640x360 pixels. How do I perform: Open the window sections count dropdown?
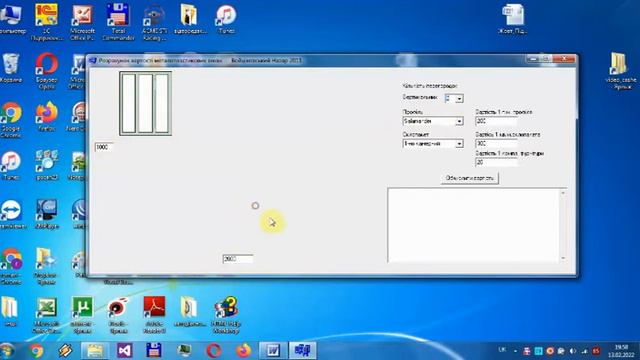coord(459,99)
